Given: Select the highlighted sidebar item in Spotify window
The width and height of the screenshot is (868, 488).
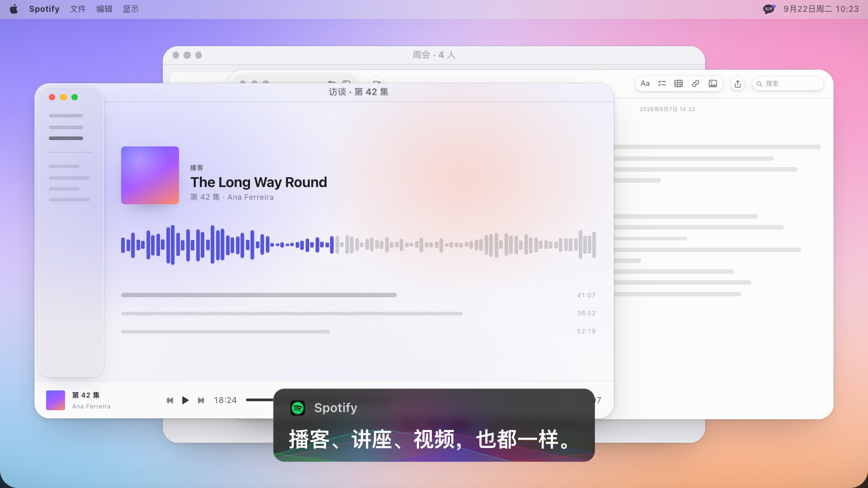Looking at the screenshot, I should [66, 138].
